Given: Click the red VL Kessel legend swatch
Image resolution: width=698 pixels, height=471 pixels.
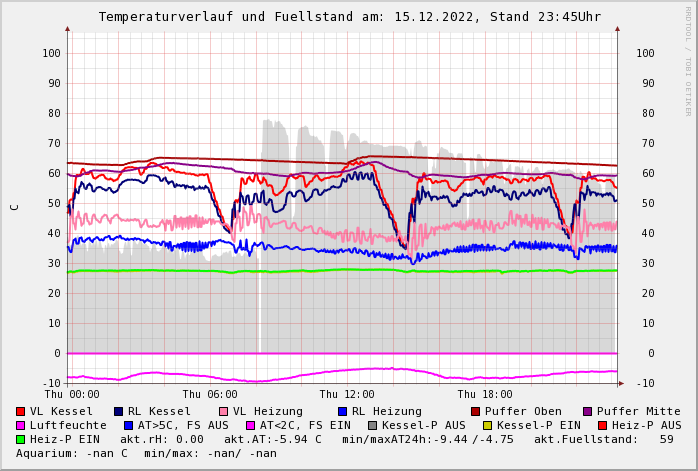Looking at the screenshot, I should tap(21, 412).
